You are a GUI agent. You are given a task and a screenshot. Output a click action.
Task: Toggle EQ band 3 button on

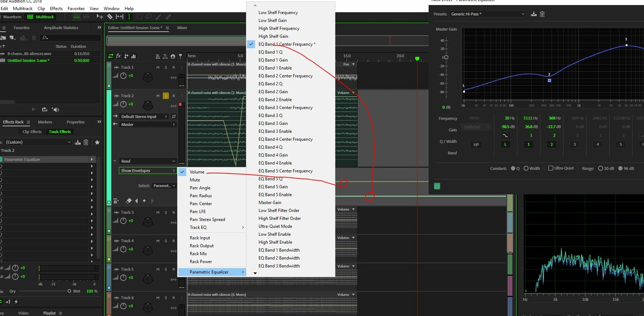pos(574,144)
